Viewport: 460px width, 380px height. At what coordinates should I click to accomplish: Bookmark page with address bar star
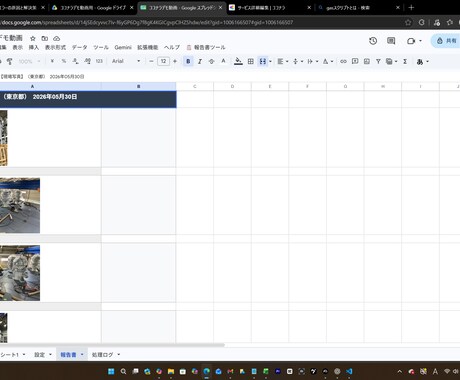(x=408, y=22)
